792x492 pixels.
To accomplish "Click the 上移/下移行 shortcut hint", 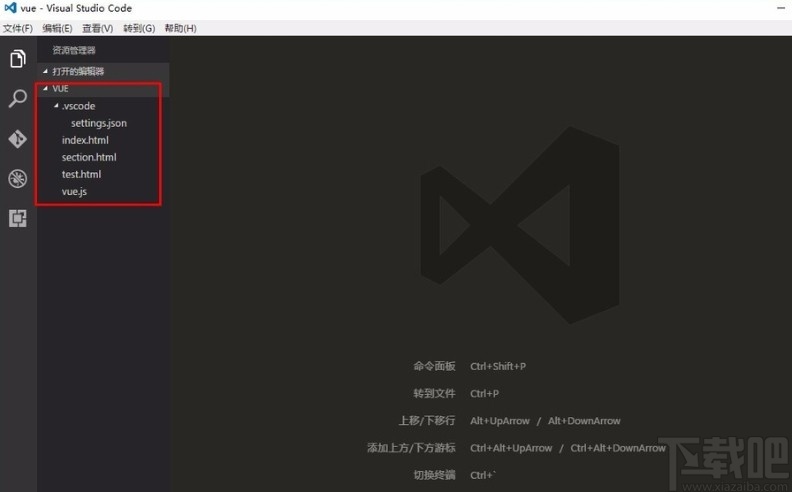I will pyautogui.click(x=427, y=421).
